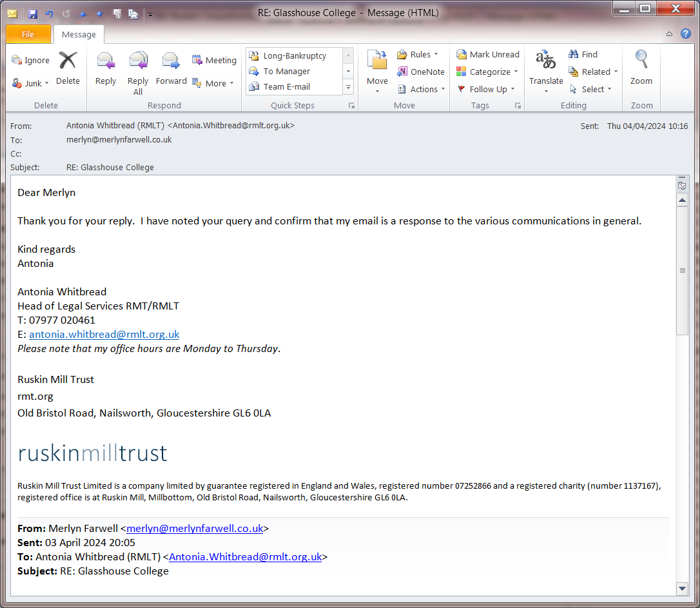The width and height of the screenshot is (700, 608).
Task: Send message to OneNote
Action: click(421, 72)
